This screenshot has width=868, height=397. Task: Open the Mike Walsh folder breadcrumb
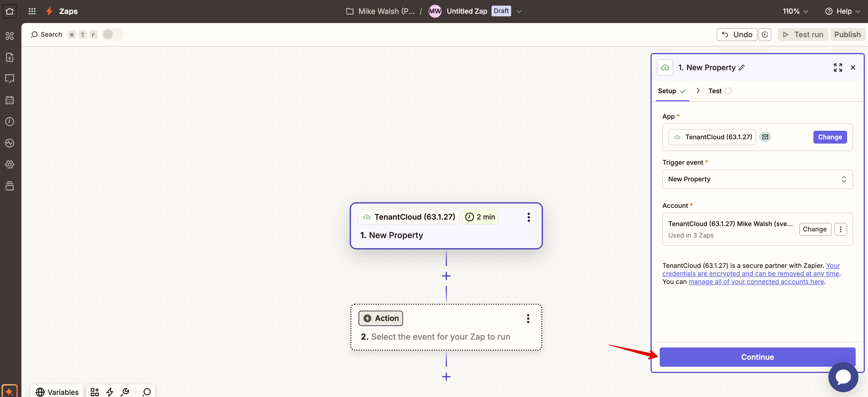point(381,11)
